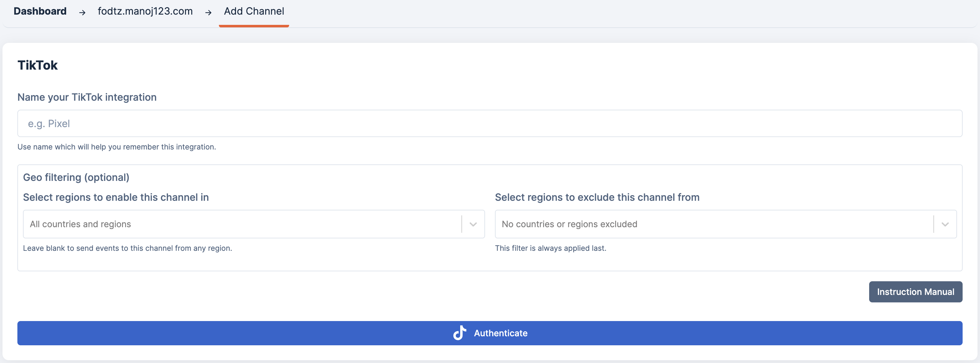Open the 'All countries and regions' select box
Image resolution: width=980 pixels, height=363 pixels.
242,224
